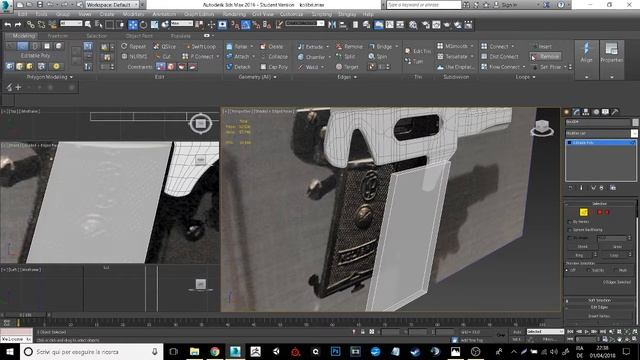
Task: Activate the Select and Rotate tool
Action: [x=144, y=25]
